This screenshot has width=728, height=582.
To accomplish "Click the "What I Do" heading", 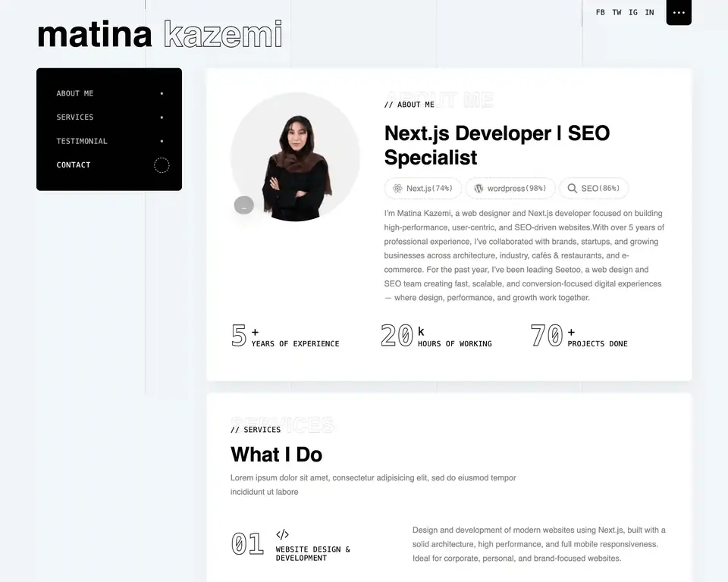I will pyautogui.click(x=276, y=455).
